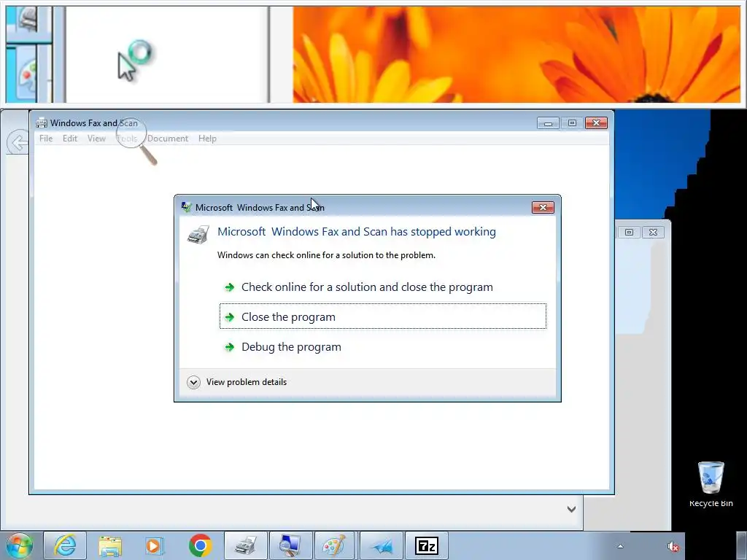Open the Tools menu in Fax and Scan
Screen dimensions: 747x560
point(127,139)
